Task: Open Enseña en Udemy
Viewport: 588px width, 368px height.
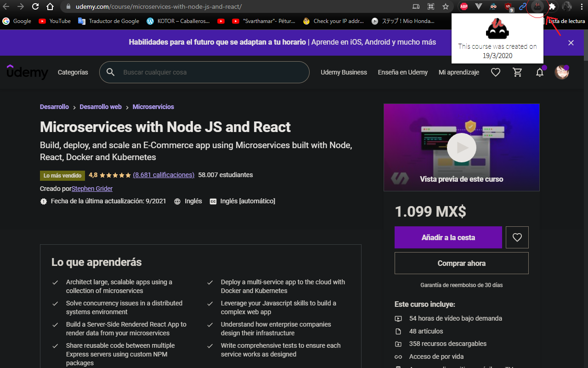Action: (403, 72)
